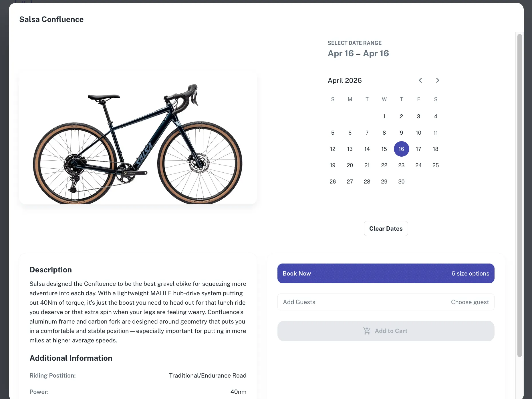Choose April 23 as end date
This screenshot has height=399, width=532.
[401, 165]
